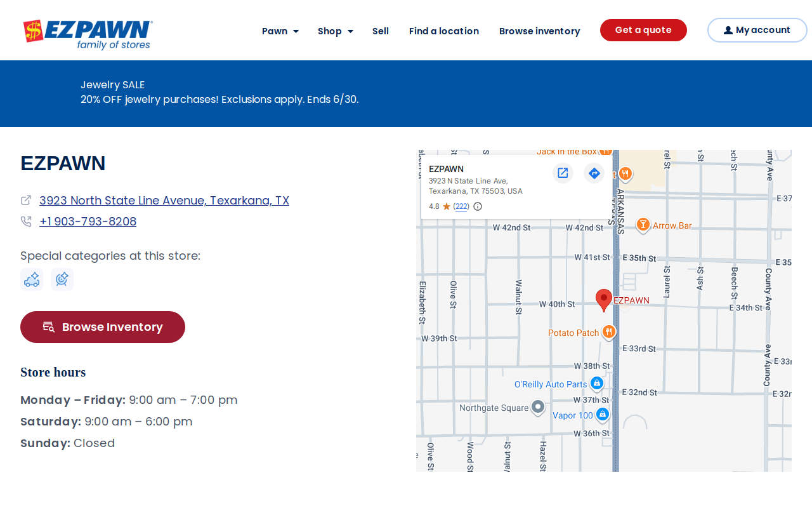Click the O'Reilly Auto Parts shop marker
The image size is (812, 508).
(x=596, y=384)
